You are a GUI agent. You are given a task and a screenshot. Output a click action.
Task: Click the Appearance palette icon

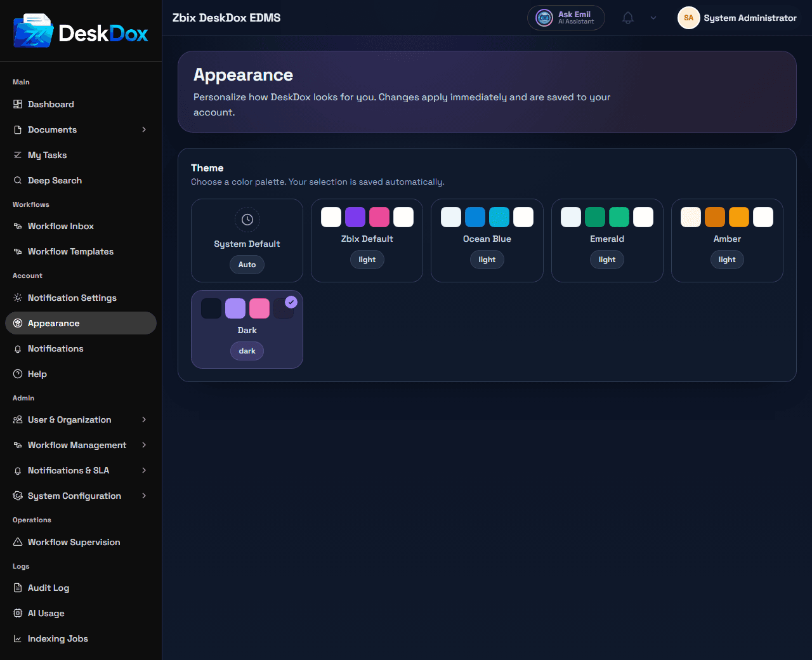tap(18, 323)
